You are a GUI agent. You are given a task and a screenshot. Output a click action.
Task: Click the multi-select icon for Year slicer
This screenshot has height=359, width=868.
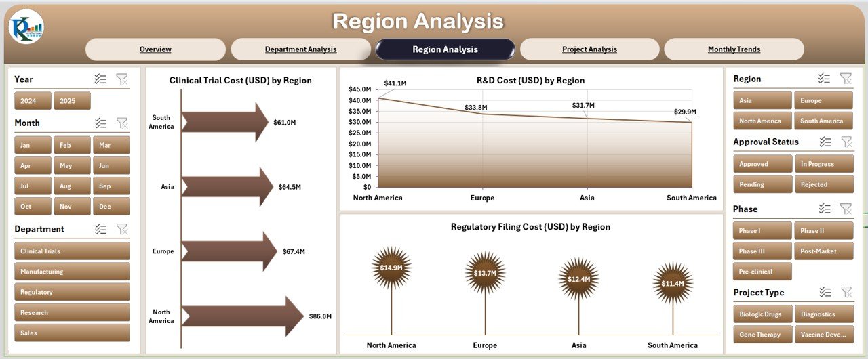click(x=100, y=79)
